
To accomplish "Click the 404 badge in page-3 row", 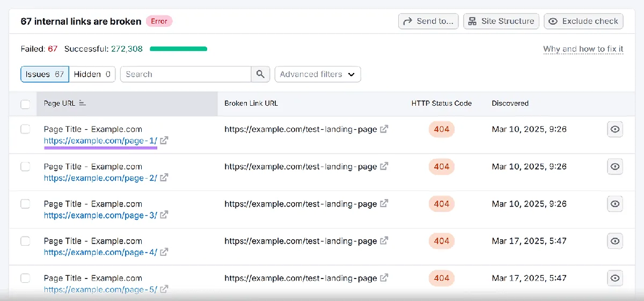I will pos(442,204).
